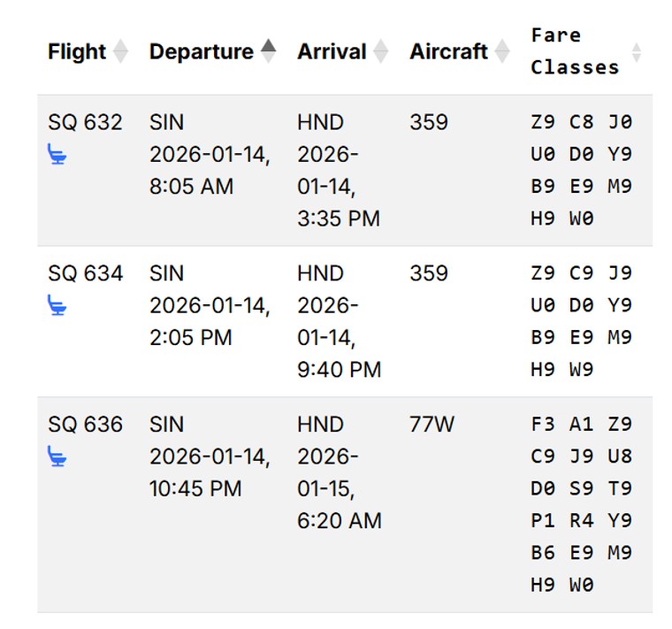
Task: Open seat map for flight SQ 634
Action: coord(57,306)
